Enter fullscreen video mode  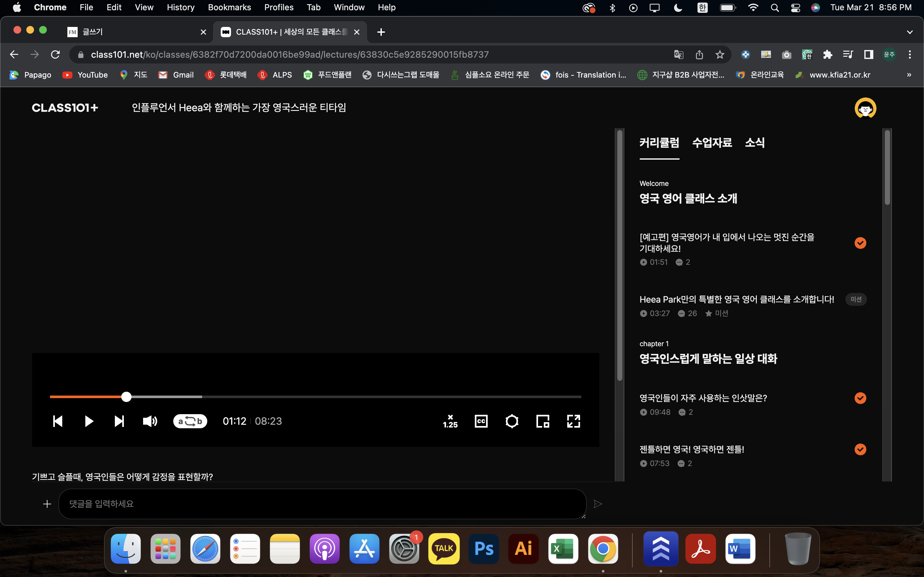574,421
